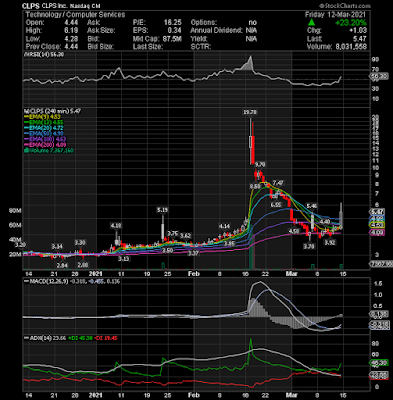Image resolution: width=393 pixels, height=400 pixels.
Task: Click the purple EMA(100) 4.63 legend entry
Action: pyautogui.click(x=44, y=139)
